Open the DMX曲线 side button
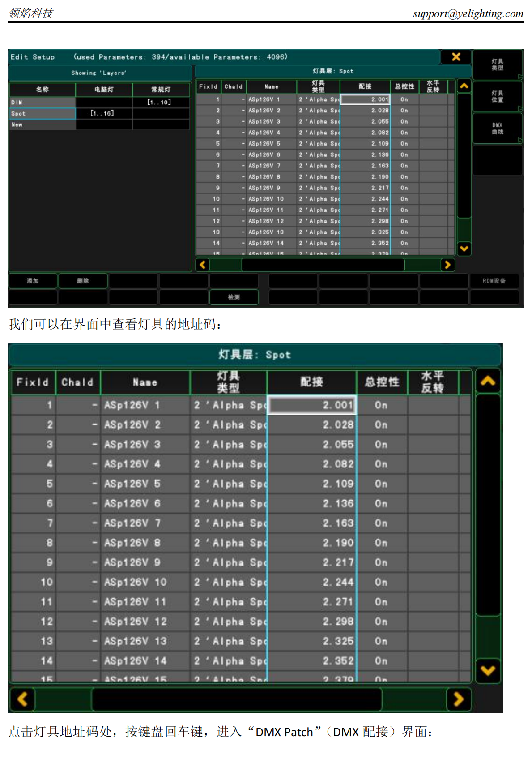This screenshot has height=776, width=532. click(497, 129)
